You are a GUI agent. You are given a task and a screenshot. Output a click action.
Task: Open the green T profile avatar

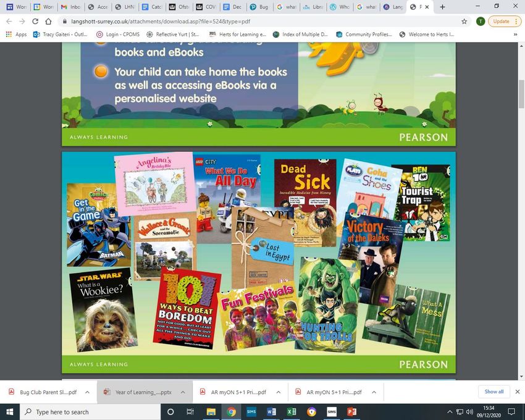pyautogui.click(x=481, y=22)
